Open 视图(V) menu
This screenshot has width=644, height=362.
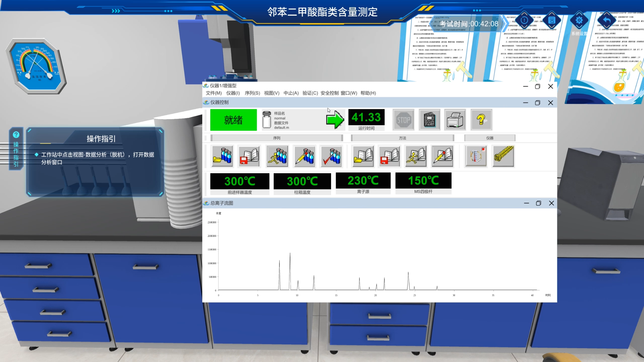pyautogui.click(x=271, y=93)
